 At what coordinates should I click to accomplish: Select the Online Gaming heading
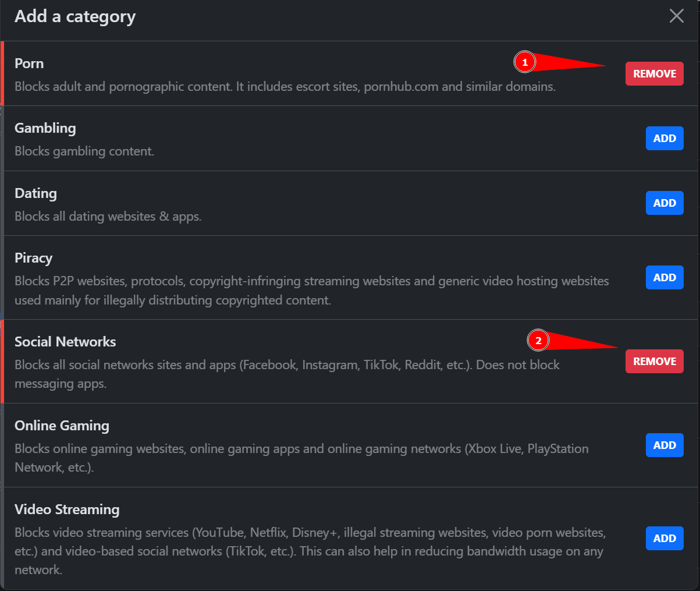[x=62, y=426]
